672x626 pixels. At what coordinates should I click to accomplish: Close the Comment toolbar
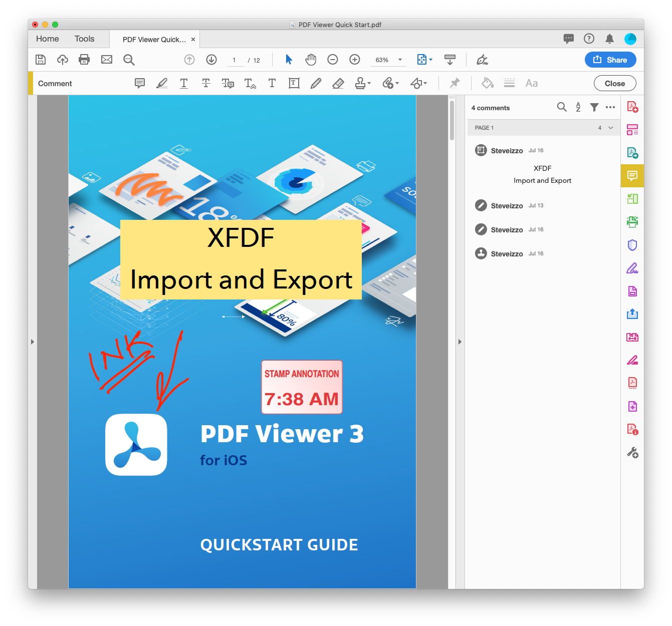click(x=614, y=83)
